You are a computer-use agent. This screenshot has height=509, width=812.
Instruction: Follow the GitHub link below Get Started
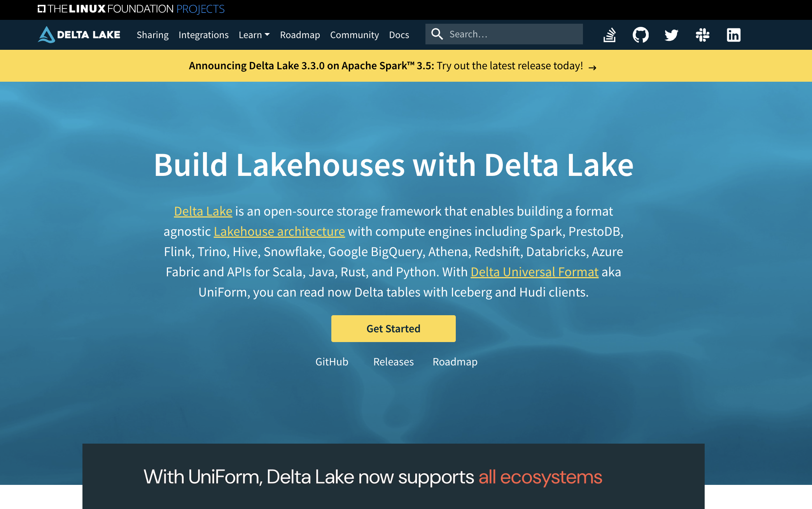point(332,362)
